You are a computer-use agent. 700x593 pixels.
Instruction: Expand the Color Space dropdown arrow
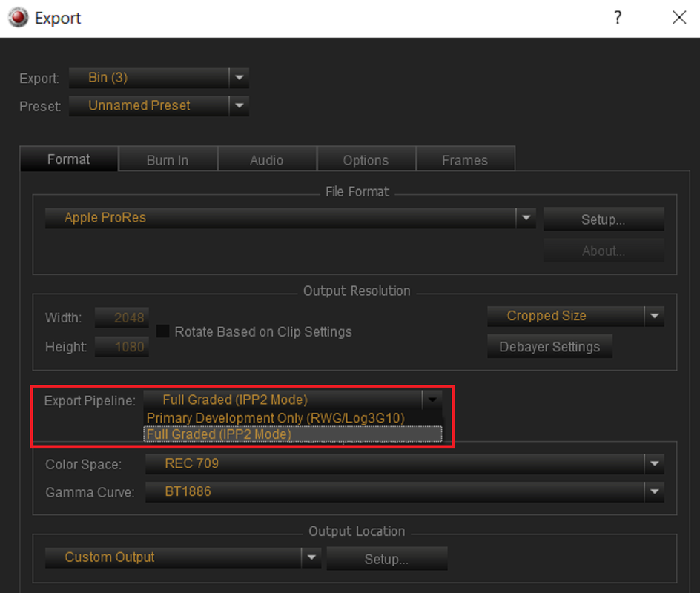pos(655,464)
